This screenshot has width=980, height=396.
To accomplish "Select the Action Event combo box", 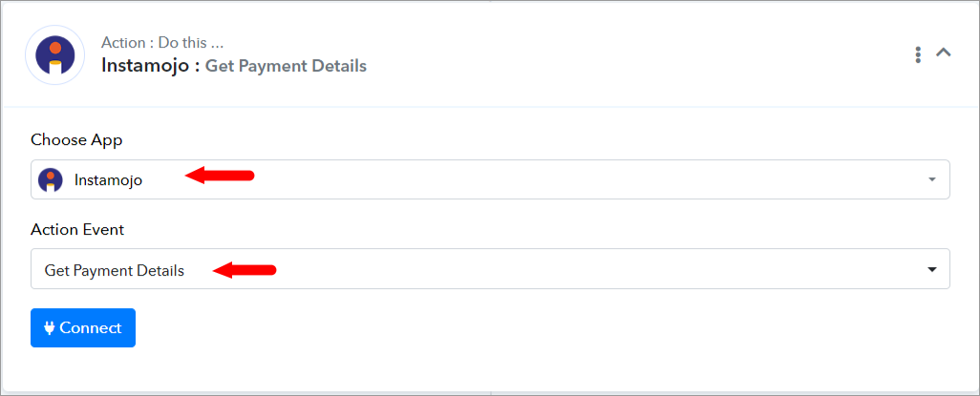I will [490, 269].
